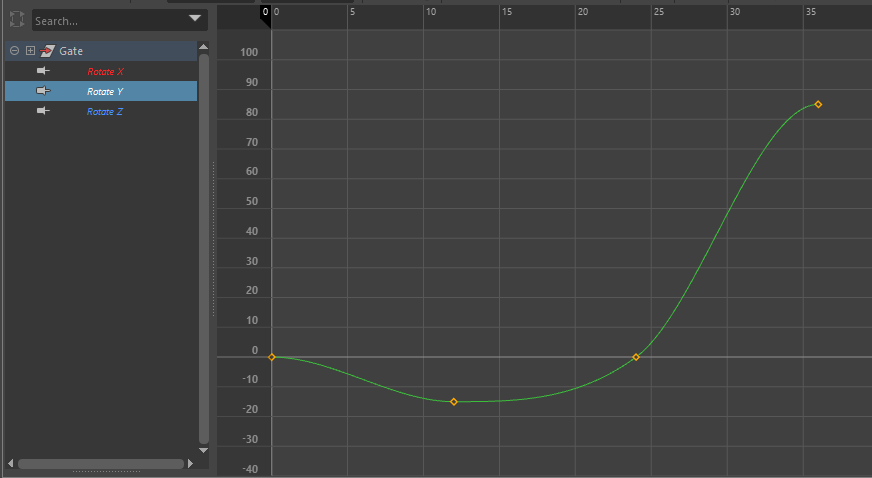
Task: Click the -20 label on the value axis
Action: click(250, 409)
